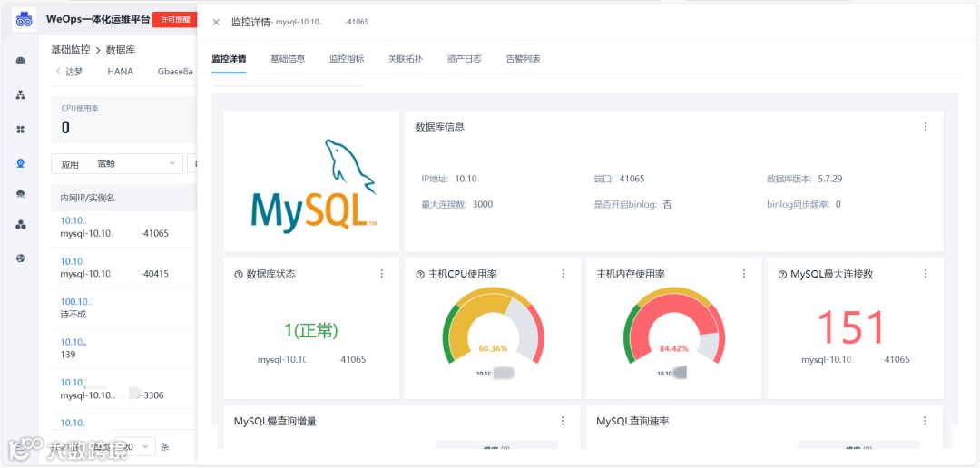Open more options for MySQL查询速率 card
980x468 pixels.
point(926,421)
